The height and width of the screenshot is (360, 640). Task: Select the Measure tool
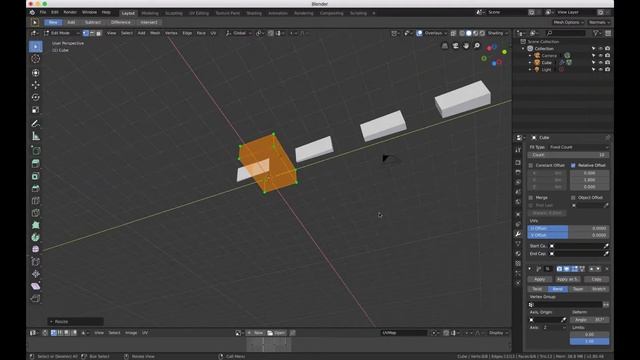pyautogui.click(x=36, y=136)
